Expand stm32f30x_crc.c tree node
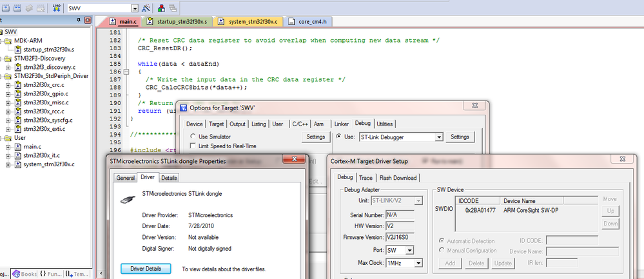 pyautogui.click(x=8, y=85)
